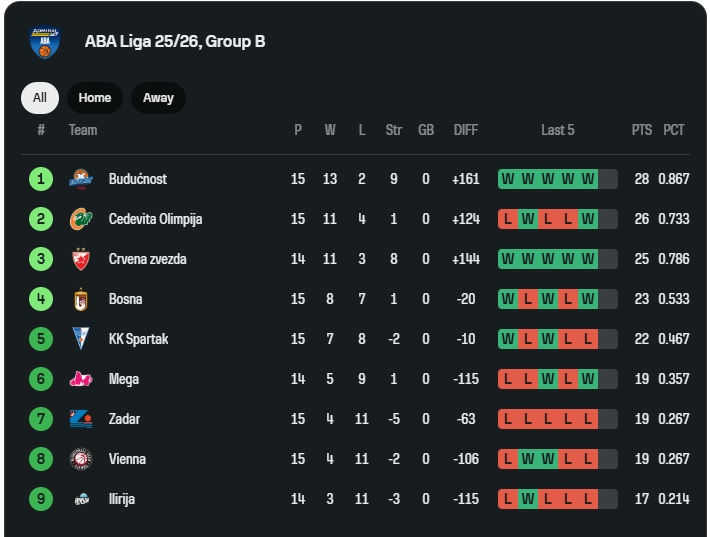
Task: Click the Ilirija team logo
Action: [x=80, y=499]
